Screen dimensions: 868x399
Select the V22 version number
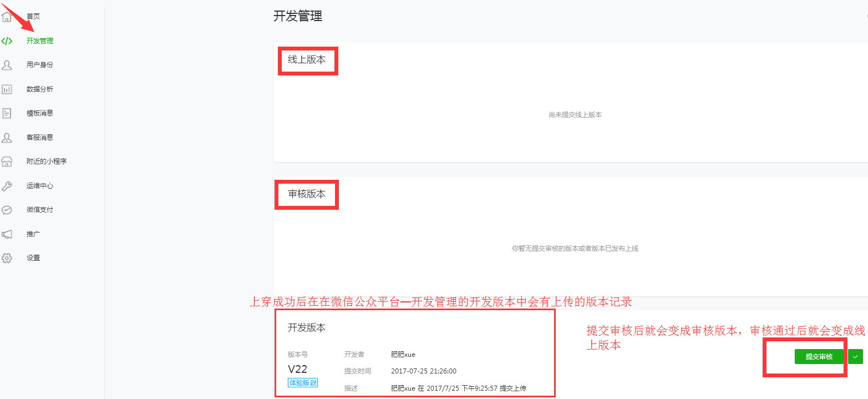(297, 369)
